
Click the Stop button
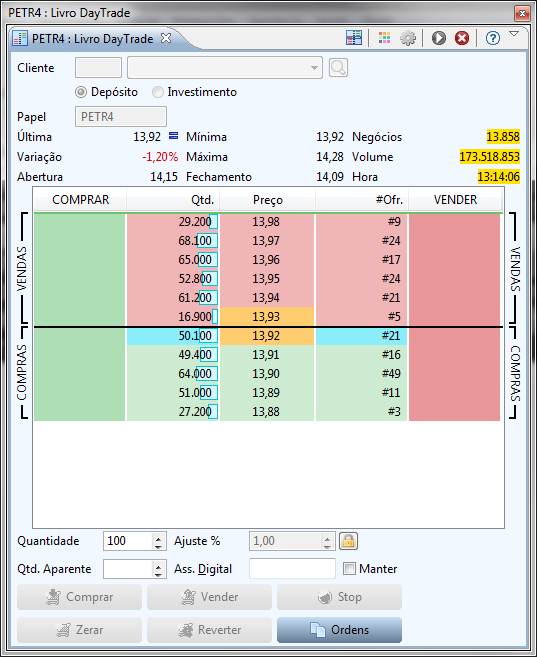pos(339,597)
